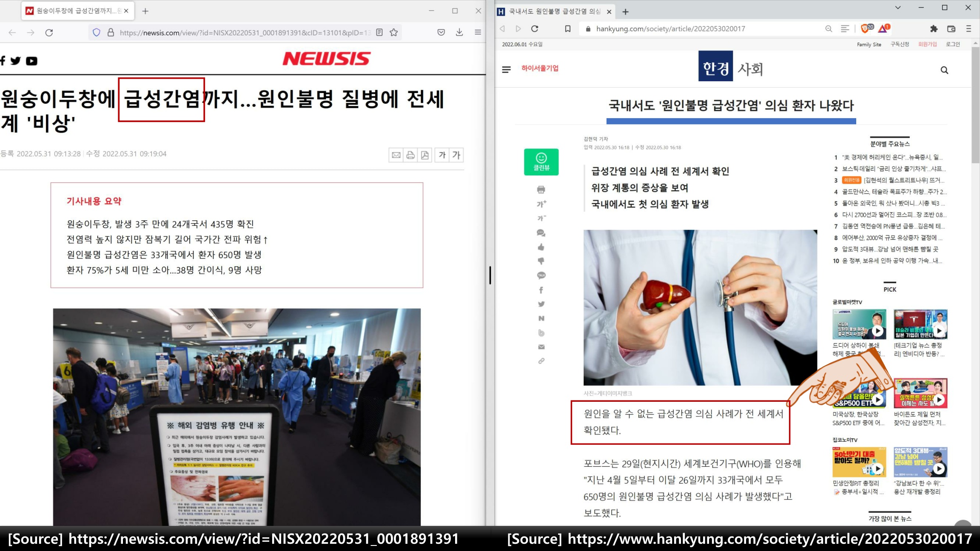
Task: Open a new tab in Brave
Action: click(x=625, y=12)
